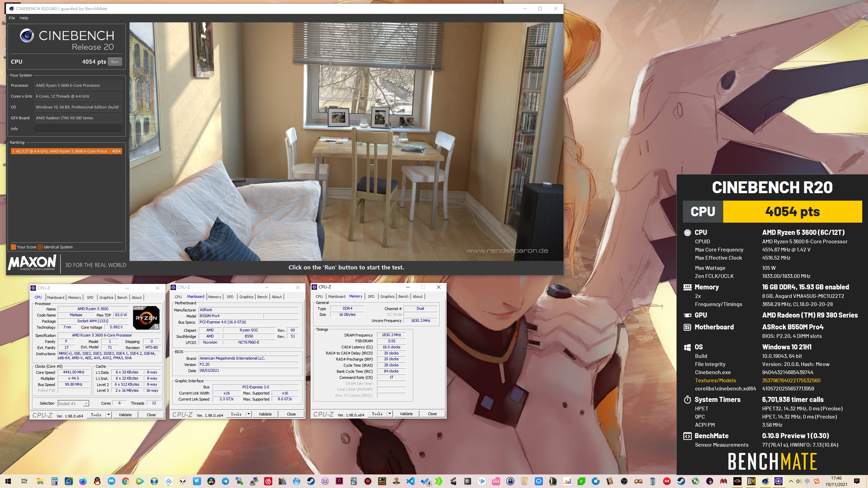Image resolution: width=868 pixels, height=488 pixels.
Task: Select the 6C/12T ranking entry scoring 4054
Action: coord(66,151)
